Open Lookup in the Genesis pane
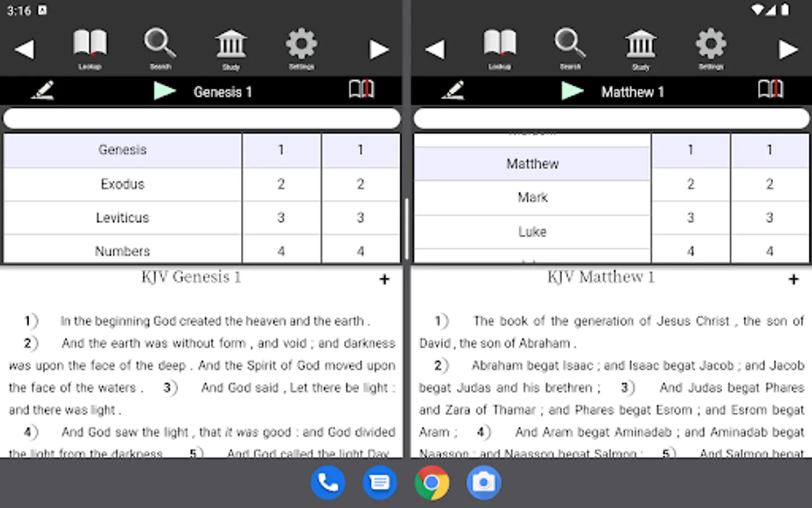 tap(90, 49)
